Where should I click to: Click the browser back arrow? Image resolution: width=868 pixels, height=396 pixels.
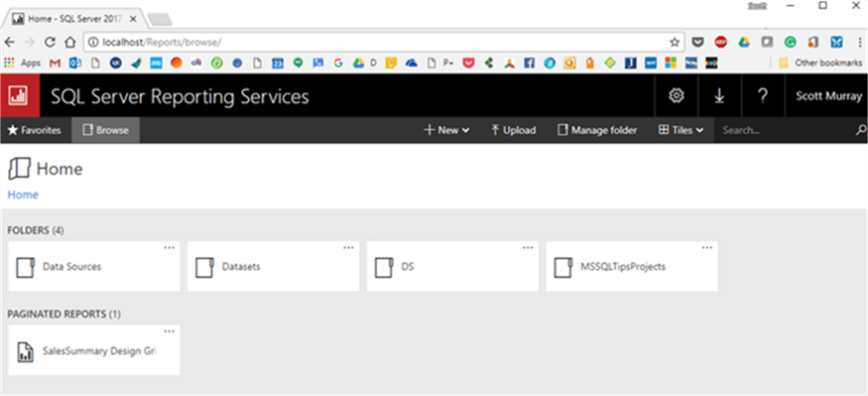point(10,42)
